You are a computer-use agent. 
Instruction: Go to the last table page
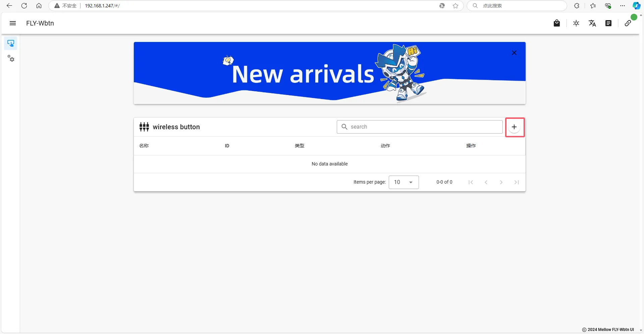[517, 182]
